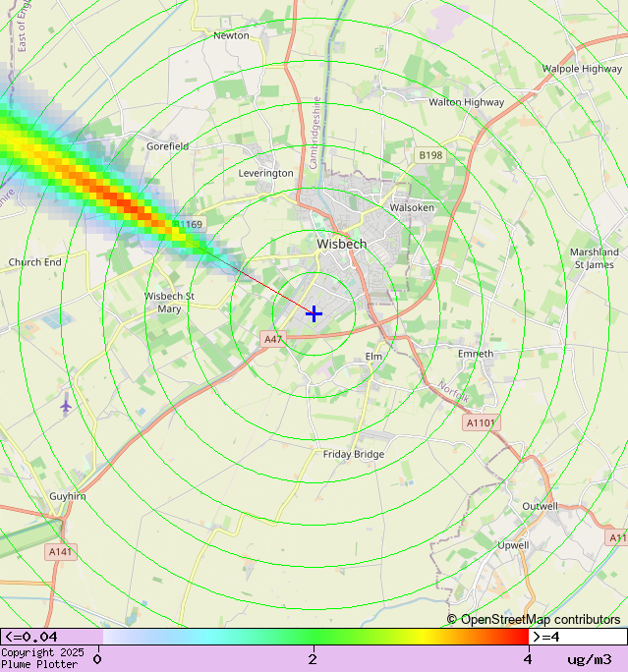Click the legend tick value 0
The width and height of the screenshot is (628, 672).
97,659
